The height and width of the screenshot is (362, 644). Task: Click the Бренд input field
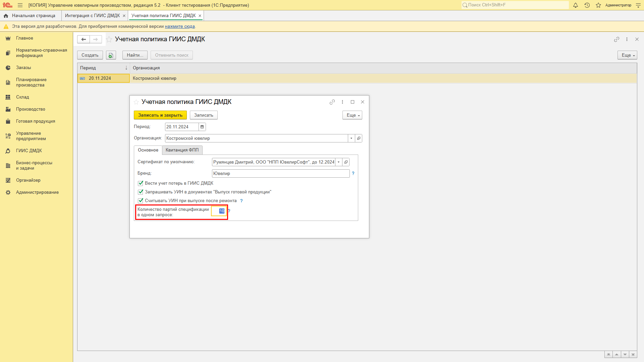coord(281,173)
